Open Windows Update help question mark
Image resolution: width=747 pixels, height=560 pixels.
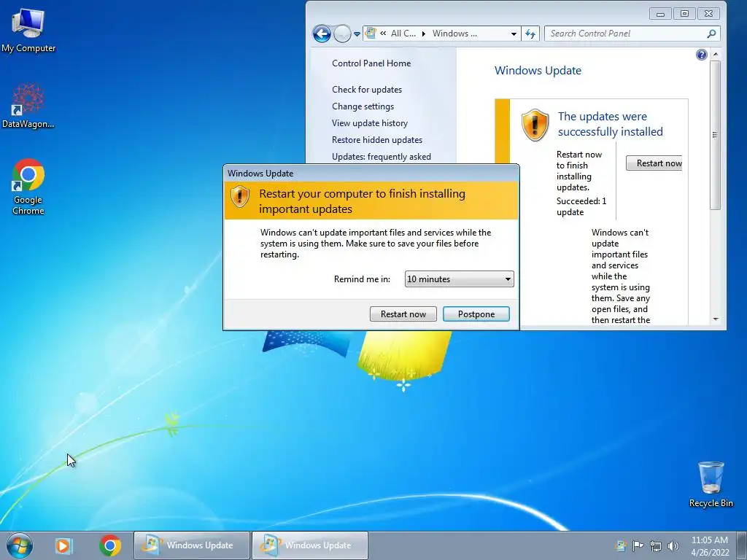point(701,55)
